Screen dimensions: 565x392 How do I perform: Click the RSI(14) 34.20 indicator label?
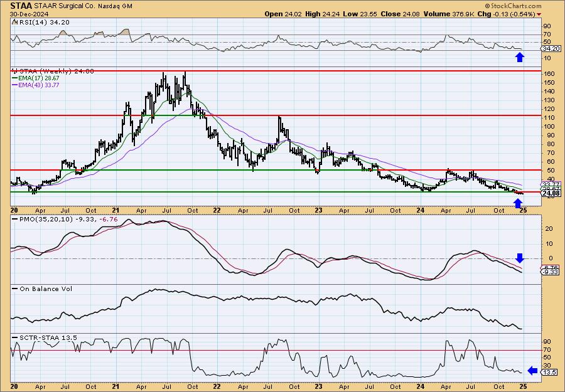tap(43, 23)
